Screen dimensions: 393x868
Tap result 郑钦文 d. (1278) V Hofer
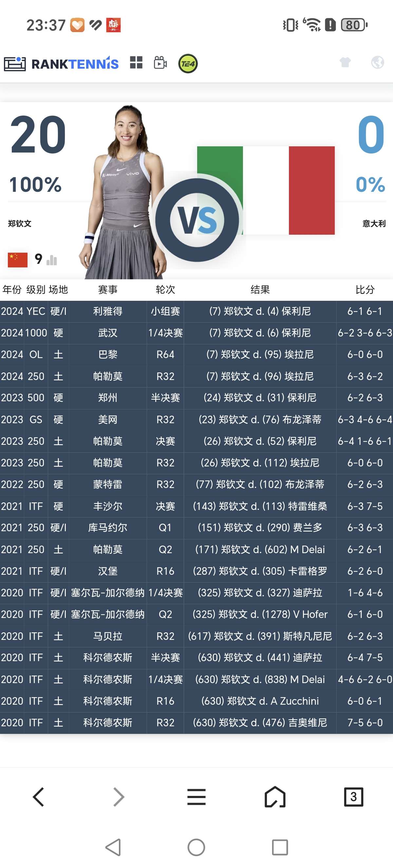pyautogui.click(x=260, y=614)
